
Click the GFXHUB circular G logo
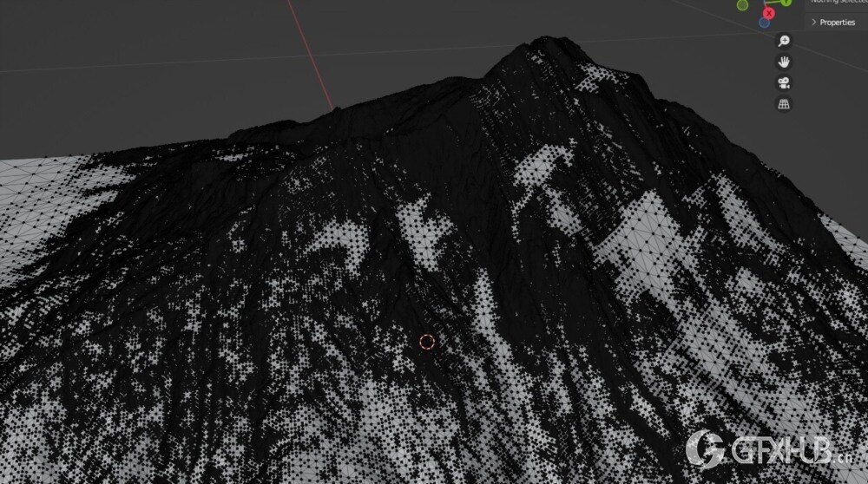pyautogui.click(x=705, y=448)
